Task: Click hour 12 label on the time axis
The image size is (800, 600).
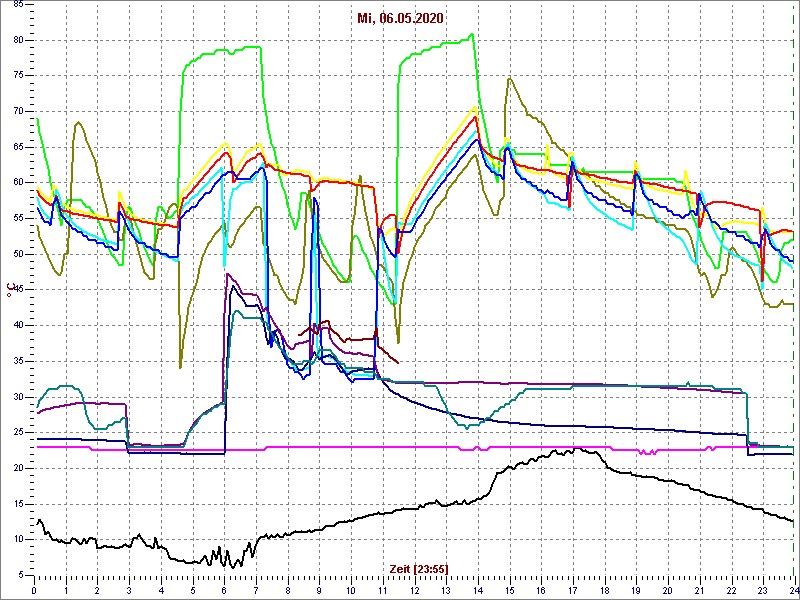Action: (414, 588)
